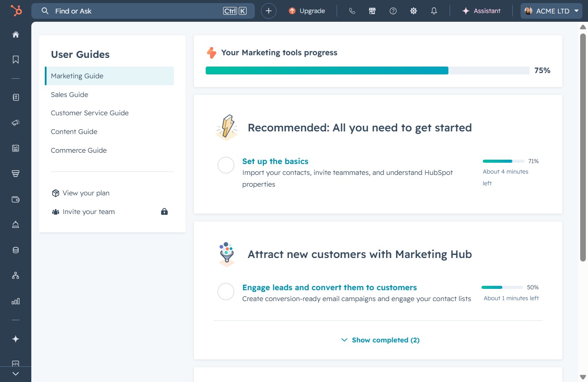Open the Content sidebar icon

(x=16, y=148)
